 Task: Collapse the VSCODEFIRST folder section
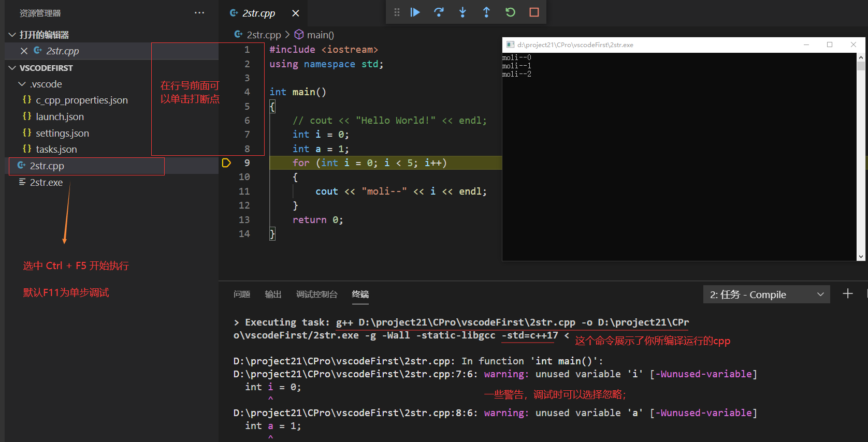tap(12, 68)
